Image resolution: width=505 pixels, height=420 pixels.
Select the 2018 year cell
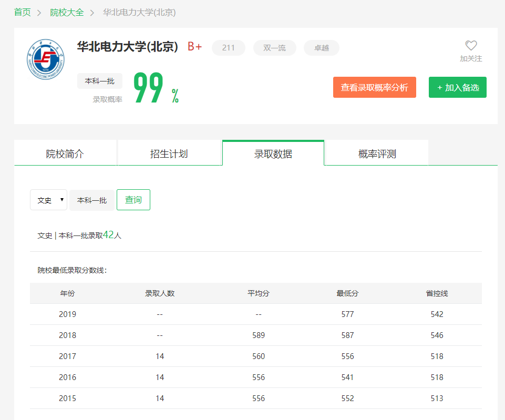[67, 335]
